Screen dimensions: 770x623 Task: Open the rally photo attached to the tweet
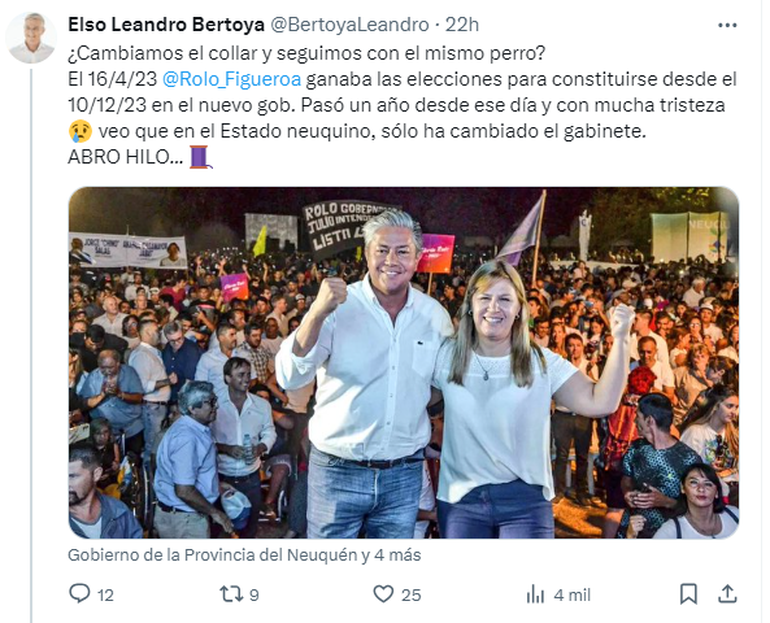click(x=403, y=362)
